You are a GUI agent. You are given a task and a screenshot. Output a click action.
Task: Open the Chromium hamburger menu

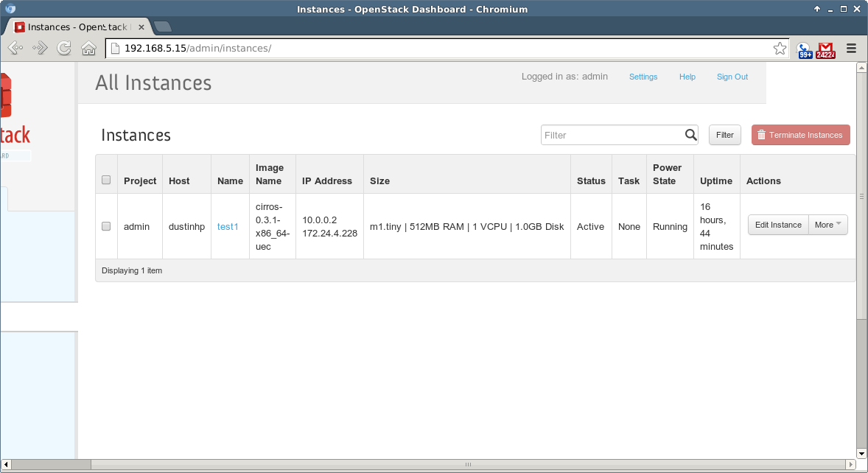point(851,49)
